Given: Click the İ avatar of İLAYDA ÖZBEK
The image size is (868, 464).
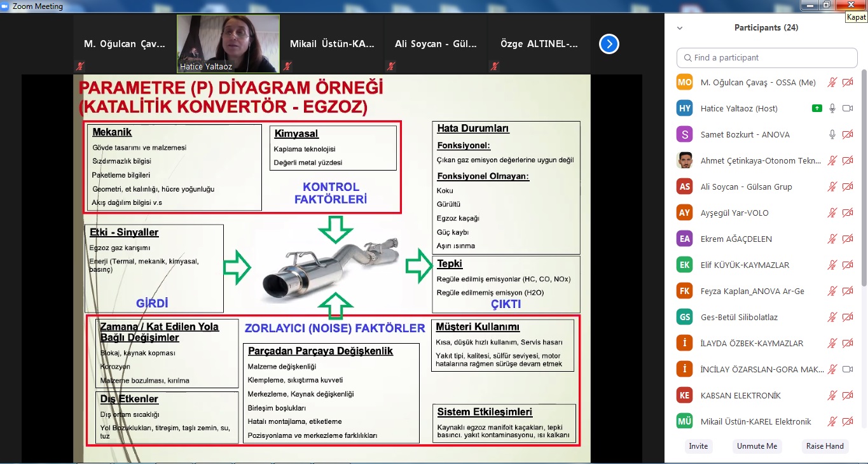Looking at the screenshot, I should (x=684, y=344).
